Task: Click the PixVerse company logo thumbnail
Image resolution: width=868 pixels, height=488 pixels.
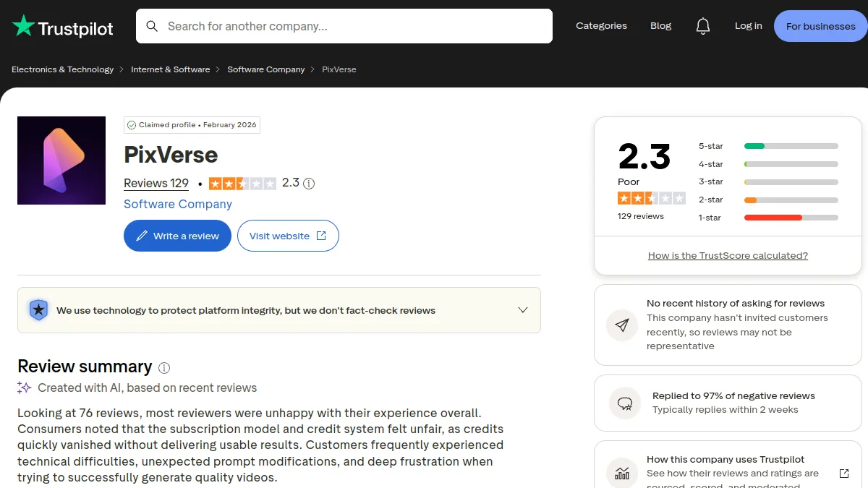Action: tap(61, 160)
